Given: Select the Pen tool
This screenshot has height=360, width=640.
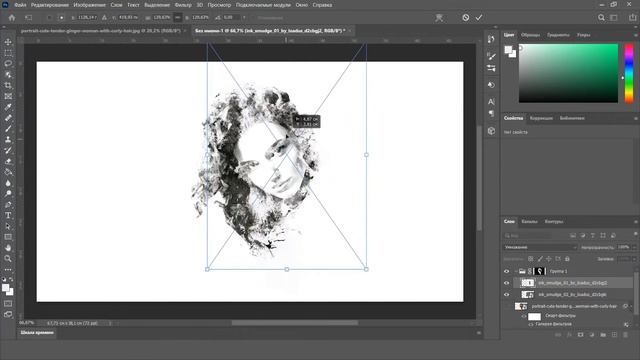Looking at the screenshot, I should pos(8,204).
